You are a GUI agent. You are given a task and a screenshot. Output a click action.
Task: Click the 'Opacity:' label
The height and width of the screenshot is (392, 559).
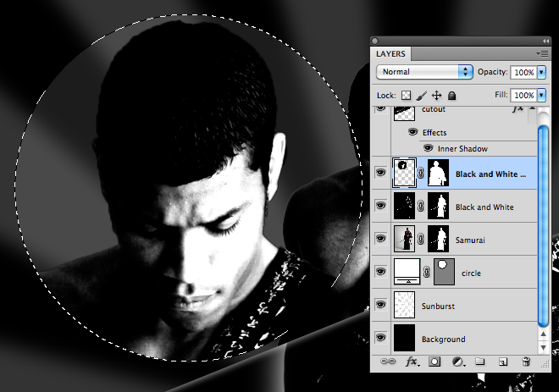493,72
